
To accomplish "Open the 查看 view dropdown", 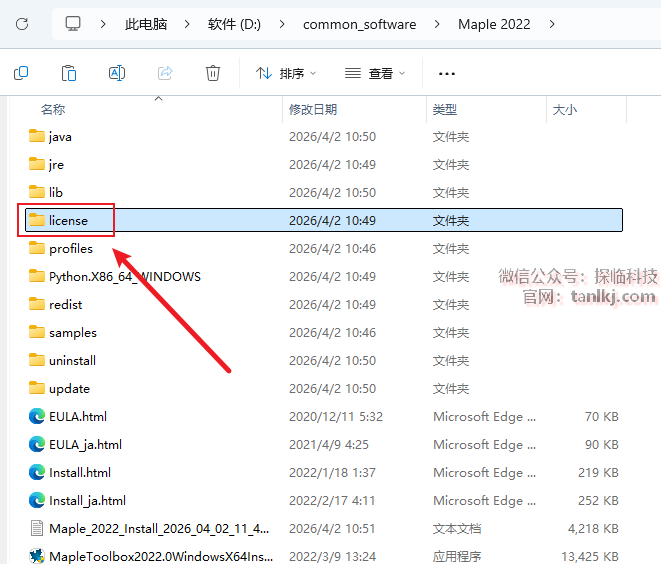I will pos(375,74).
